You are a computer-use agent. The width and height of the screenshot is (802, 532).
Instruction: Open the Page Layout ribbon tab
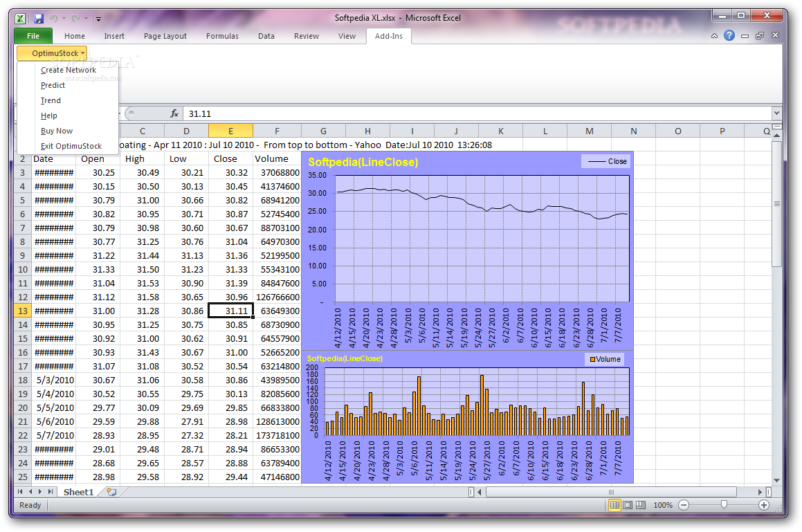point(165,36)
